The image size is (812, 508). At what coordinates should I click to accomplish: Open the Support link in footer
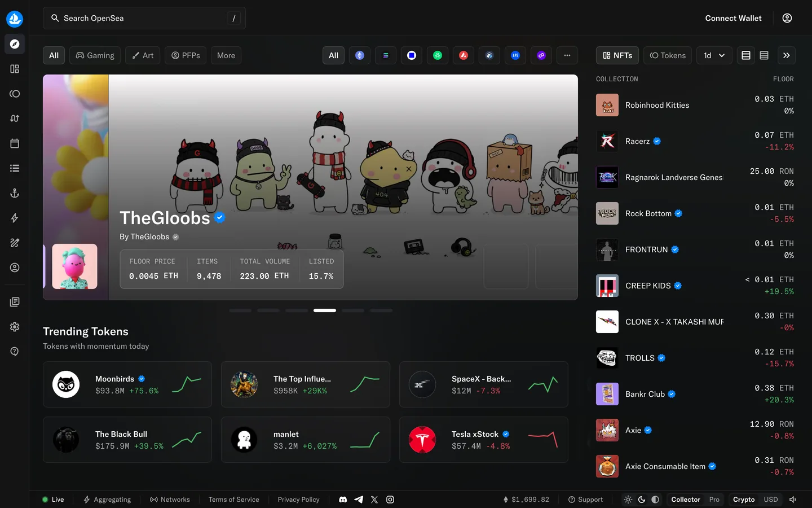tap(585, 500)
